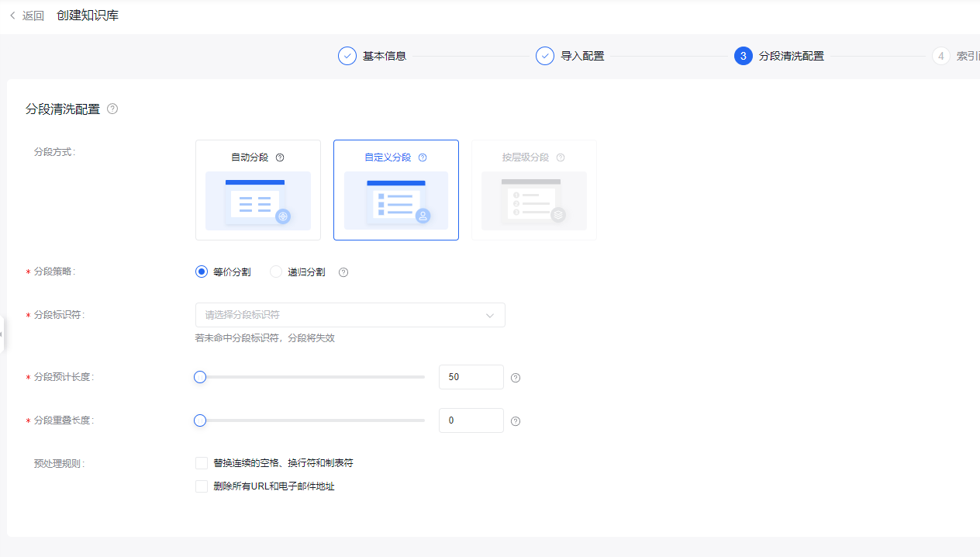Check the 删除所有URL和电子邮件地址 option
Screen dimensions: 980x557
click(x=201, y=486)
